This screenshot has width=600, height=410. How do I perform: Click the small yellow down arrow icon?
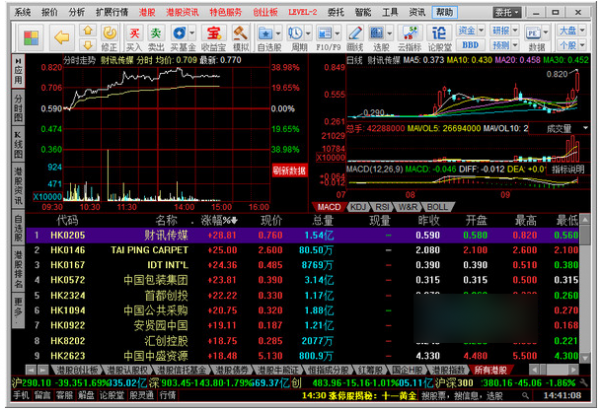click(x=88, y=46)
